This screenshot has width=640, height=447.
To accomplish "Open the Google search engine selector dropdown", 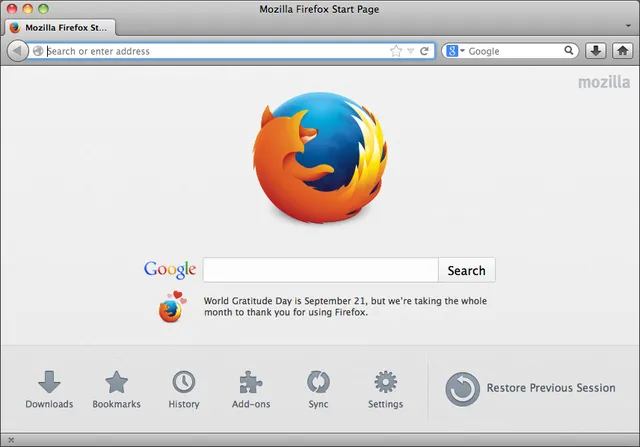I will point(455,51).
